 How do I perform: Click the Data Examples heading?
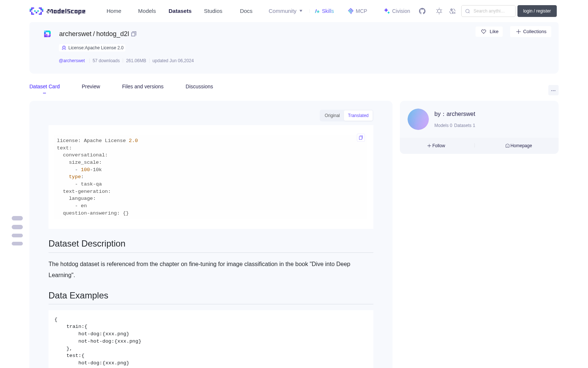click(78, 296)
